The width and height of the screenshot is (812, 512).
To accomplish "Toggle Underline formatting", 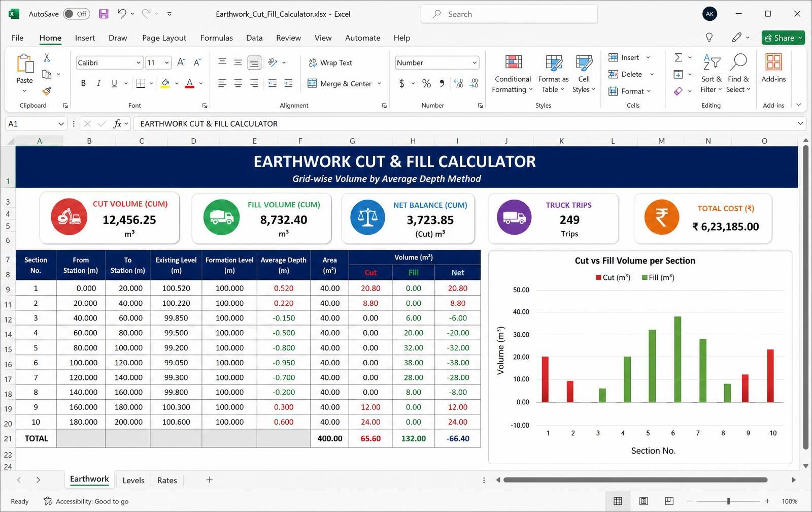I will point(114,83).
